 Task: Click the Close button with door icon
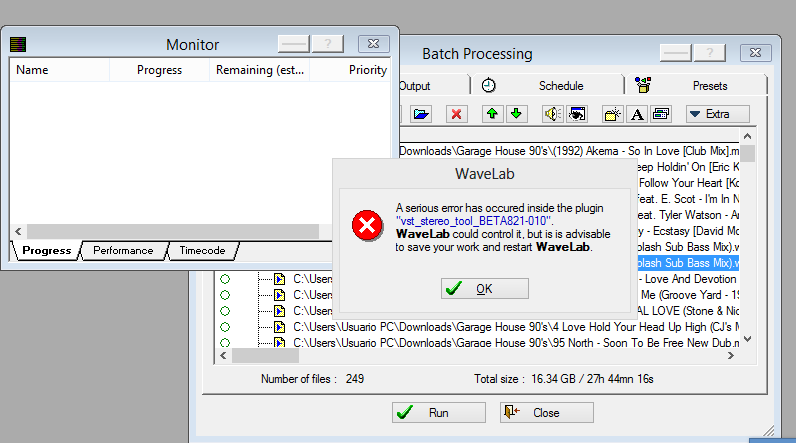[547, 413]
